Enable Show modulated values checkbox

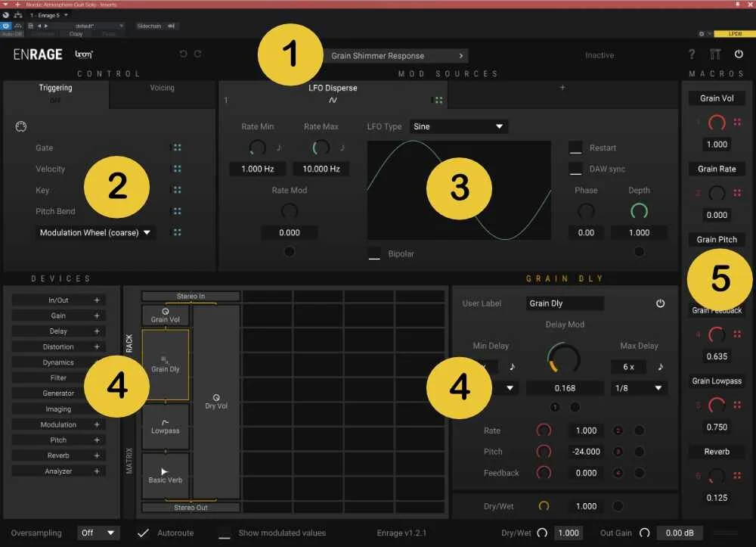[x=225, y=533]
